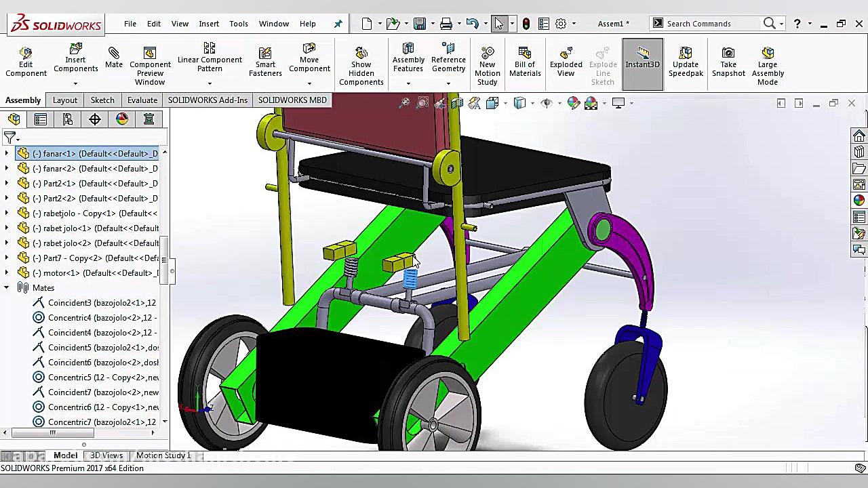The height and width of the screenshot is (488, 868).
Task: Open the File menu
Action: [130, 24]
